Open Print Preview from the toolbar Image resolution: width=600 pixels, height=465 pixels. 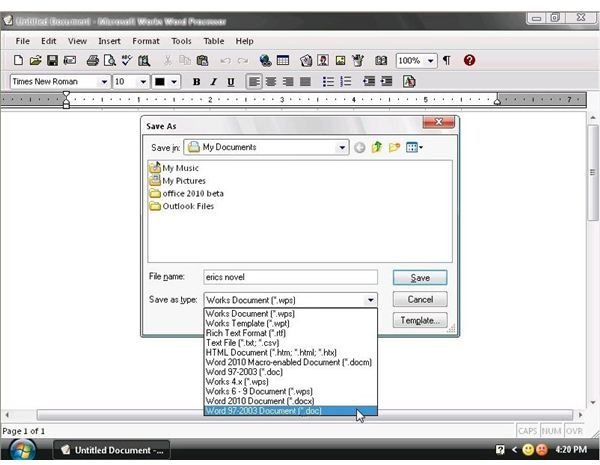coord(110,60)
